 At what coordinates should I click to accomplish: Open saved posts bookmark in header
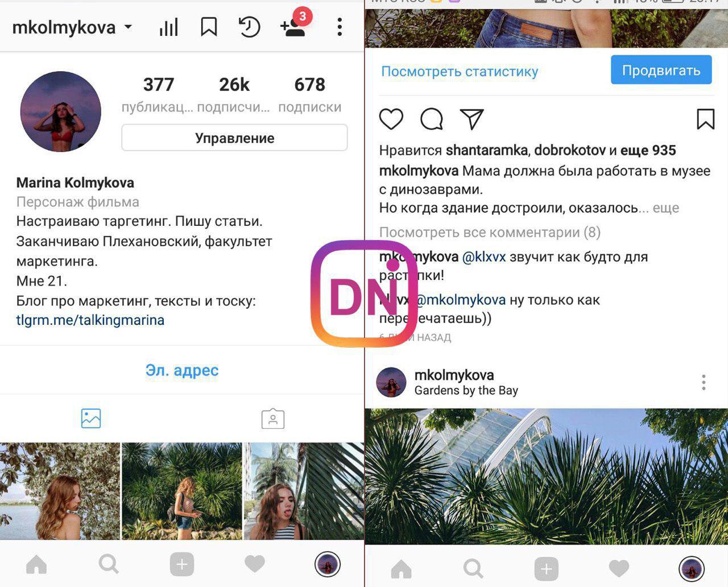(x=209, y=27)
